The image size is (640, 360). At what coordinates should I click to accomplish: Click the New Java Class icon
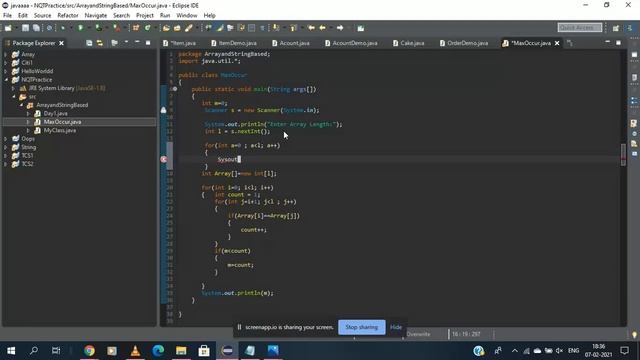tap(147, 28)
